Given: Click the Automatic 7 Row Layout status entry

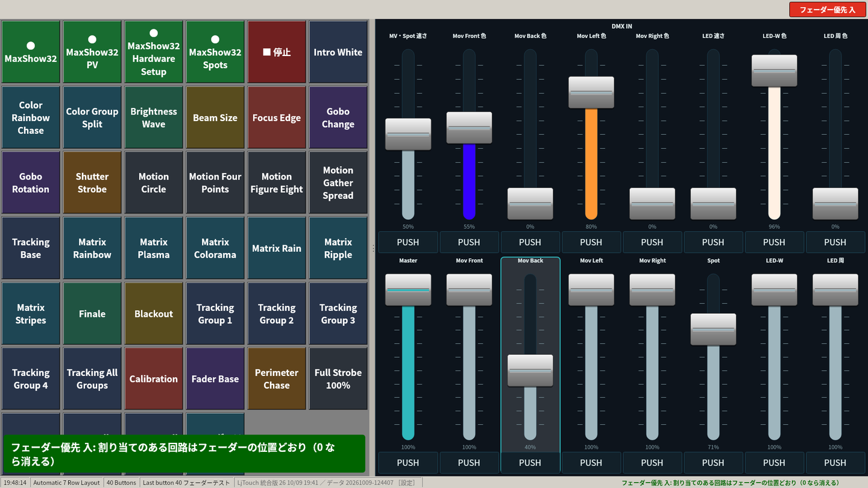Looking at the screenshot, I should tap(66, 483).
